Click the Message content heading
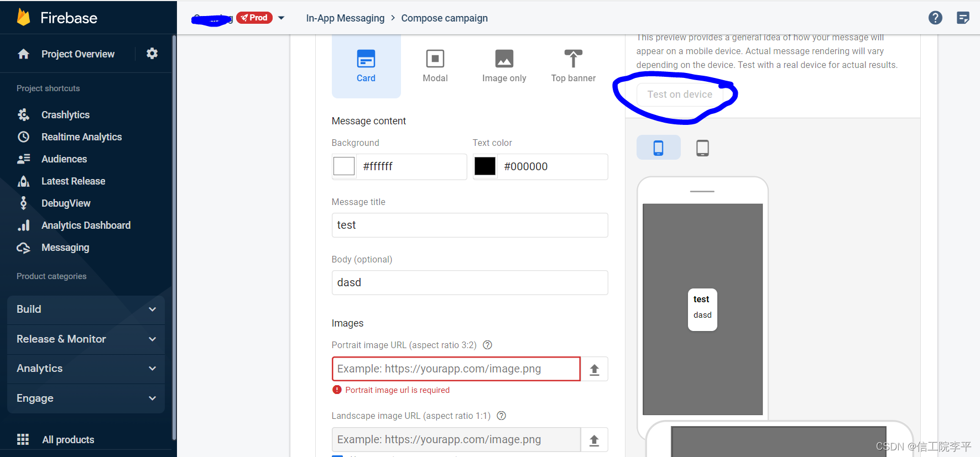This screenshot has width=980, height=457. [369, 121]
